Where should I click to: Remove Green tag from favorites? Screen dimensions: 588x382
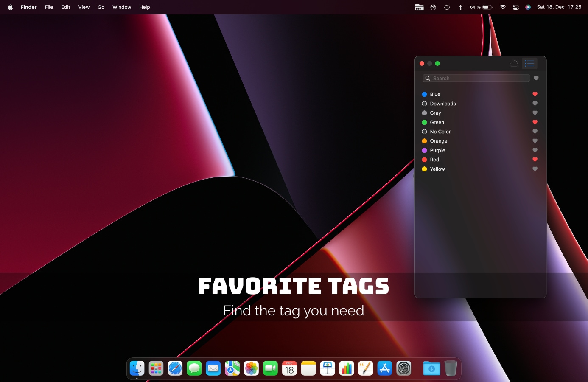click(535, 122)
